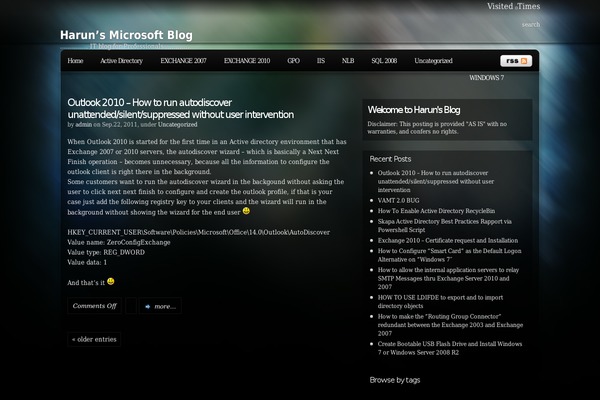Click the Recent Posts heading
The image size is (600, 400).
pyautogui.click(x=390, y=159)
